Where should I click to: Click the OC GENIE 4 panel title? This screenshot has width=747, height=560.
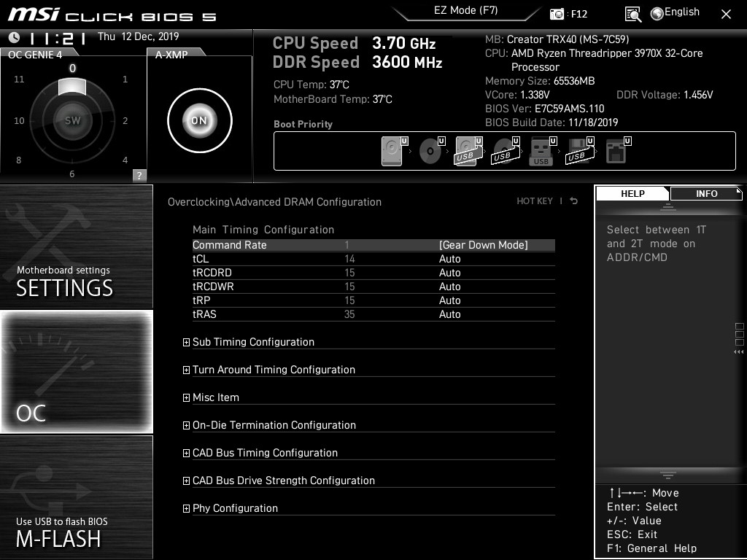tap(35, 55)
